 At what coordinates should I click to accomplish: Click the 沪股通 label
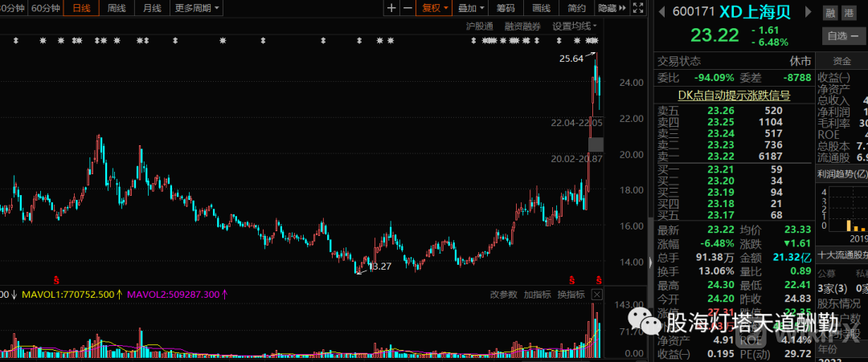pos(479,26)
